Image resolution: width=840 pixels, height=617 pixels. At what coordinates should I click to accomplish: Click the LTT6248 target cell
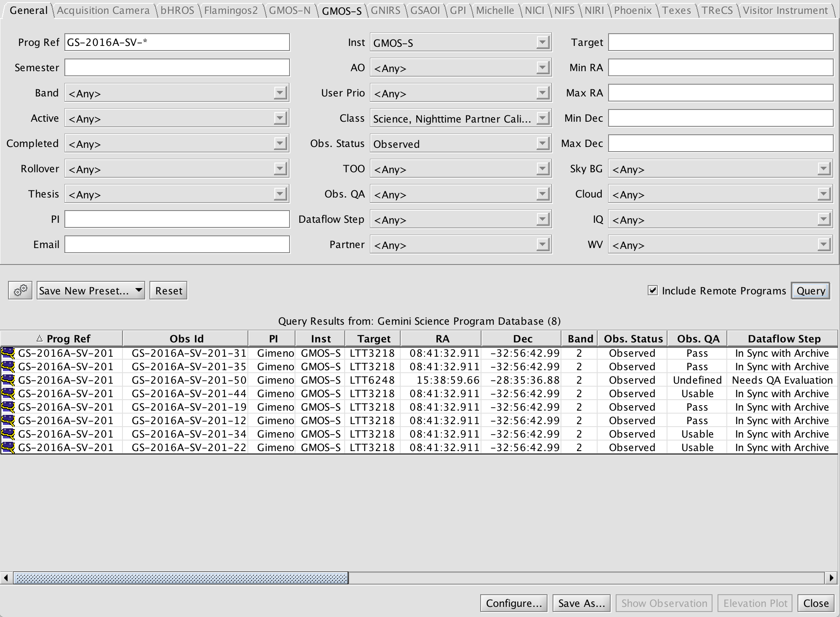[372, 380]
